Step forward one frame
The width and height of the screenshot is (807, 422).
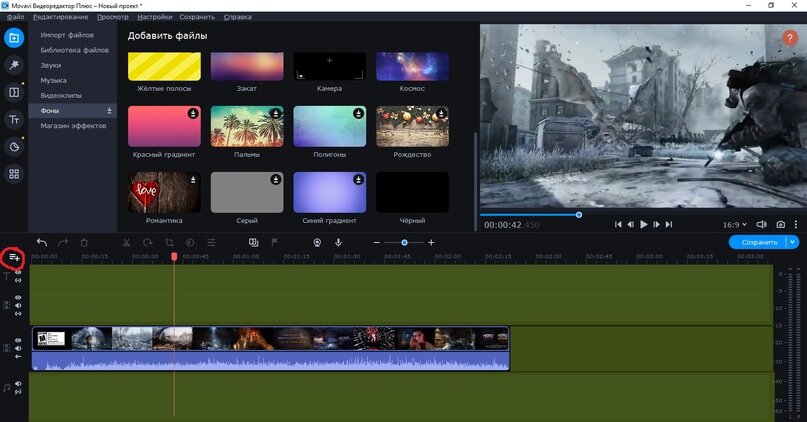[656, 224]
